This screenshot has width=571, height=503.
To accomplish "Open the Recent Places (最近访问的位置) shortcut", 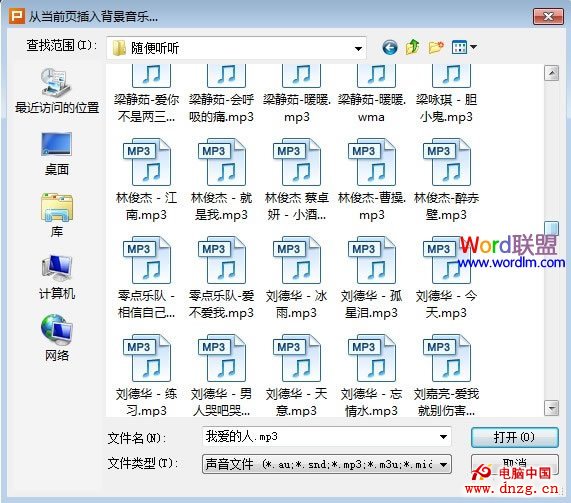I will point(57,91).
